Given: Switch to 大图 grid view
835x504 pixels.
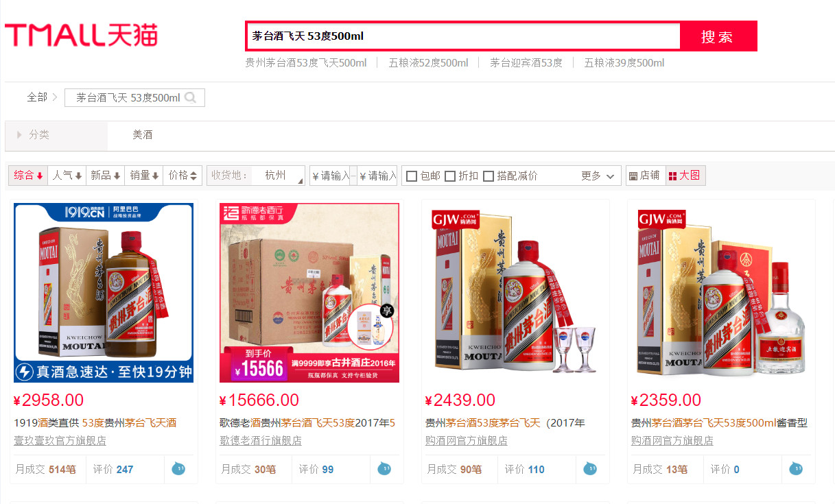Looking at the screenshot, I should pyautogui.click(x=685, y=176).
